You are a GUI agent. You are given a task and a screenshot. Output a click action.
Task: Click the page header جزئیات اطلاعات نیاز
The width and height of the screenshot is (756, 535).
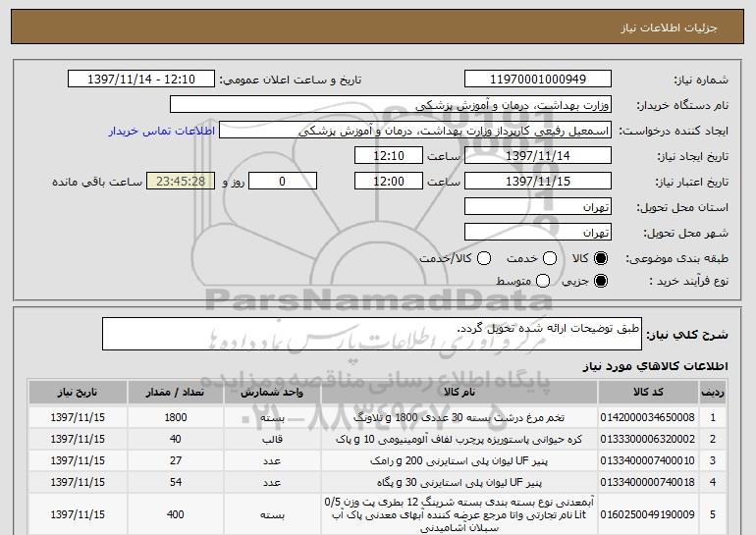[x=669, y=27]
